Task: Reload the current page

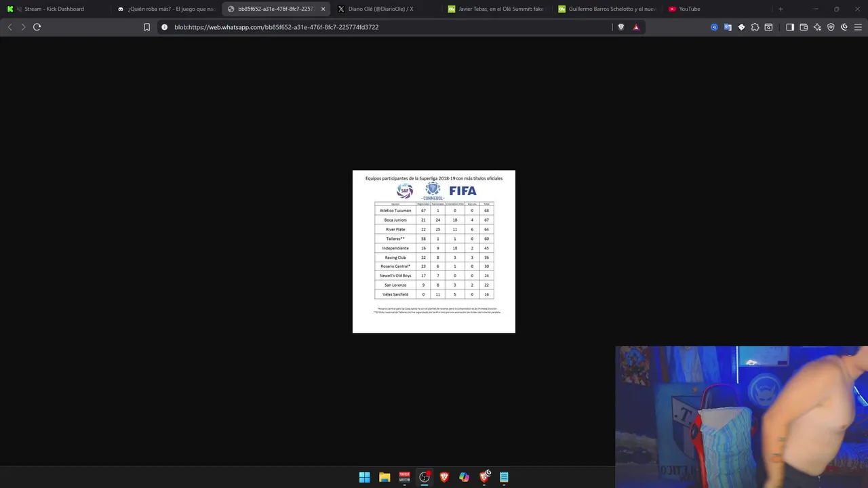Action: [x=37, y=27]
